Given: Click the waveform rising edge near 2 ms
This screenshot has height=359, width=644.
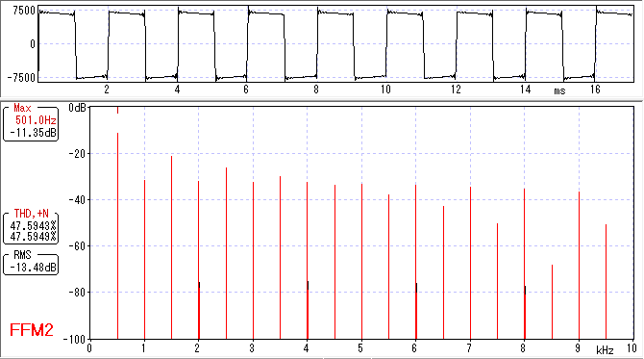Looking at the screenshot, I should point(108,44).
